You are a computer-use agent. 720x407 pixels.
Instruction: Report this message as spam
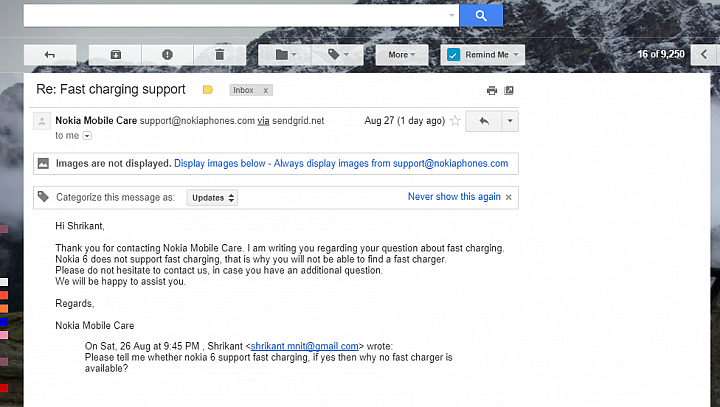[168, 55]
